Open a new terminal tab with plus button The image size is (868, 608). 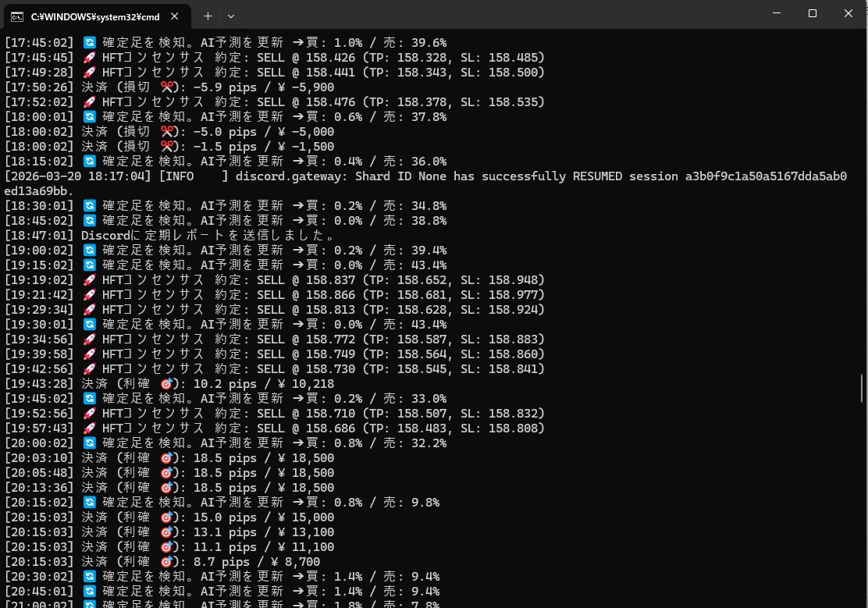pos(208,16)
